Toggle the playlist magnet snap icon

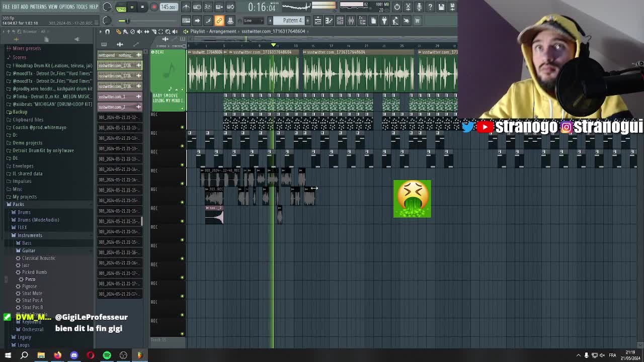click(107, 32)
